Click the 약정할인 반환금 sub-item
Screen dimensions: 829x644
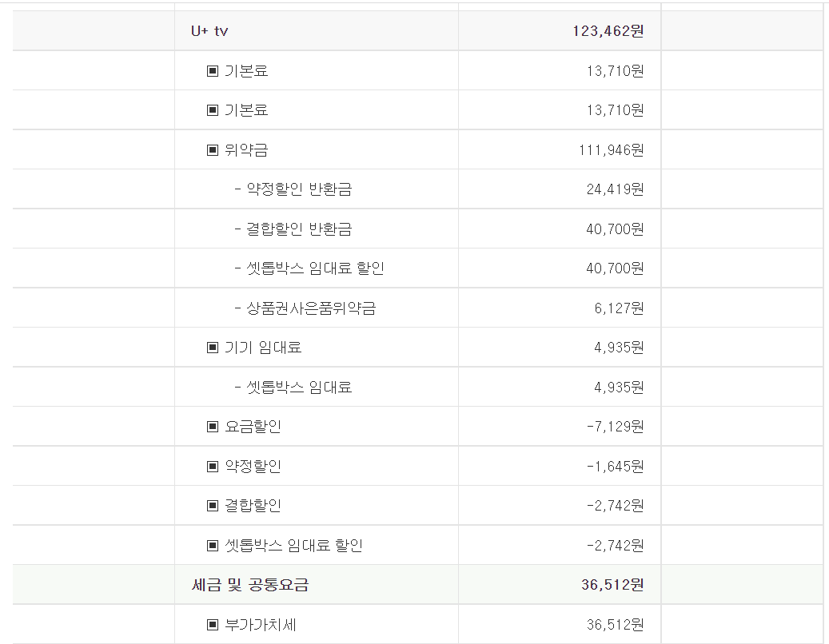coord(293,189)
